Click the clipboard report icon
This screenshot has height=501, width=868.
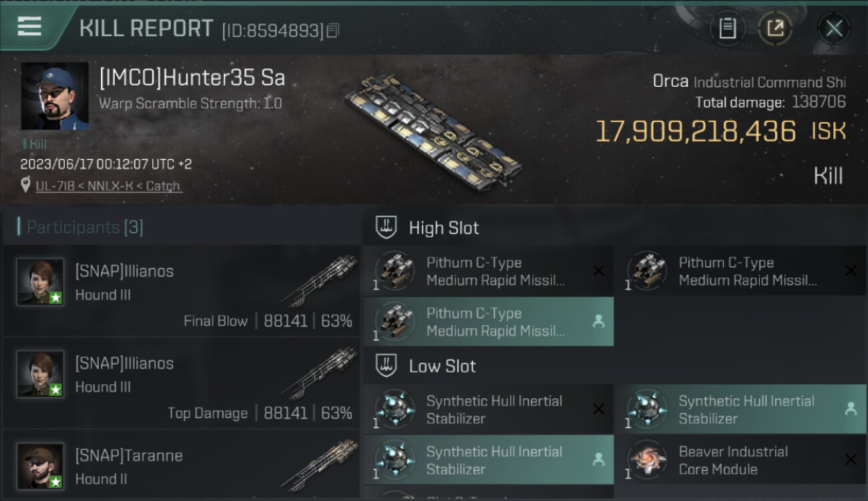click(x=727, y=28)
